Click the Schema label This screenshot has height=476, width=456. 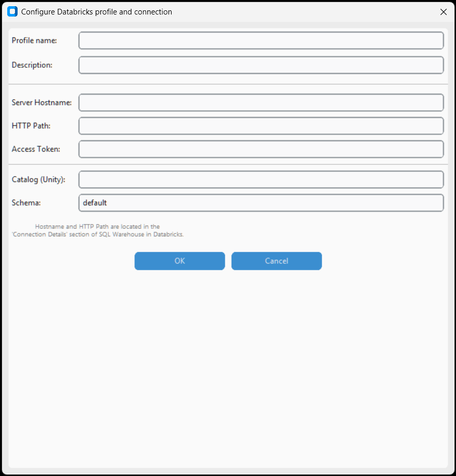point(26,203)
